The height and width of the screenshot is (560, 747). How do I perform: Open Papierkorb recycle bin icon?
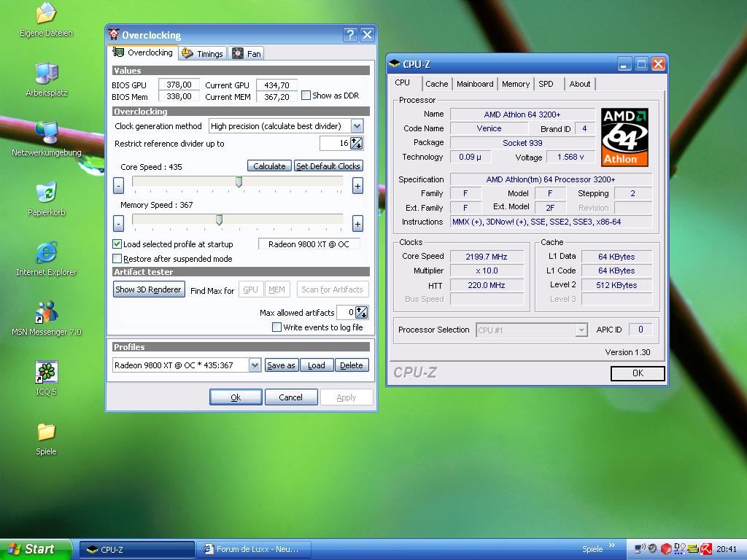[x=46, y=198]
